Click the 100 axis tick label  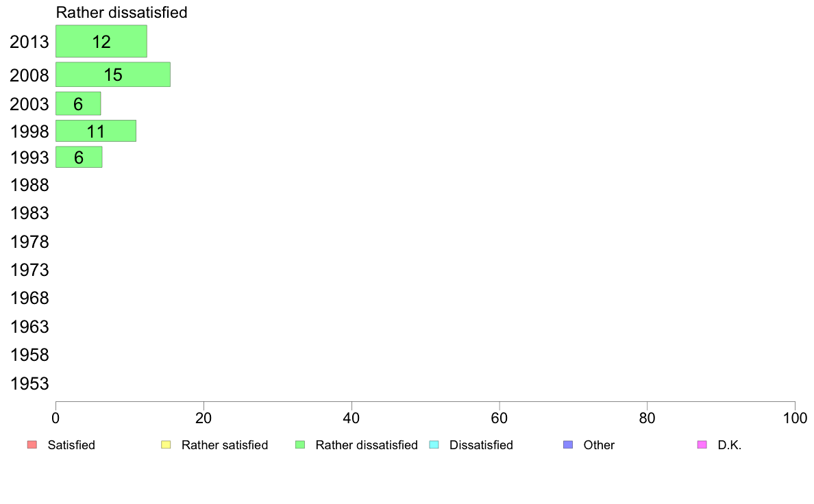point(795,418)
